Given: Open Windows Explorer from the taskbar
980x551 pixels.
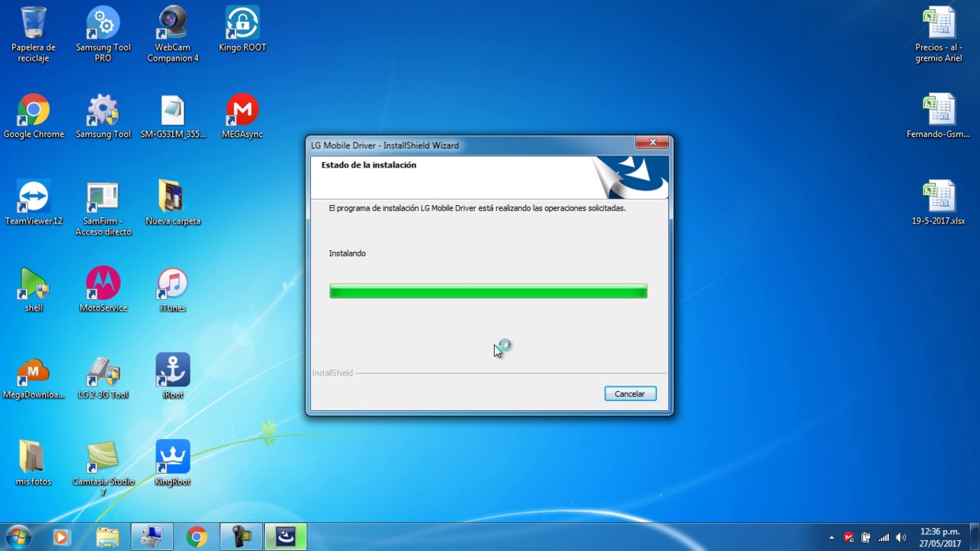Looking at the screenshot, I should pos(107,537).
